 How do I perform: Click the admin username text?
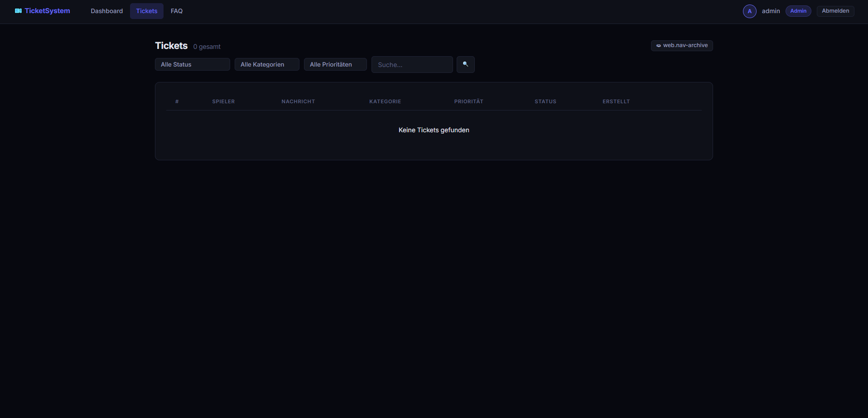coord(771,11)
